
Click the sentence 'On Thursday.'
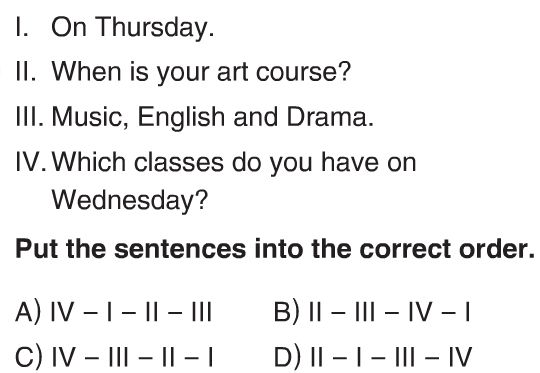[133, 27]
